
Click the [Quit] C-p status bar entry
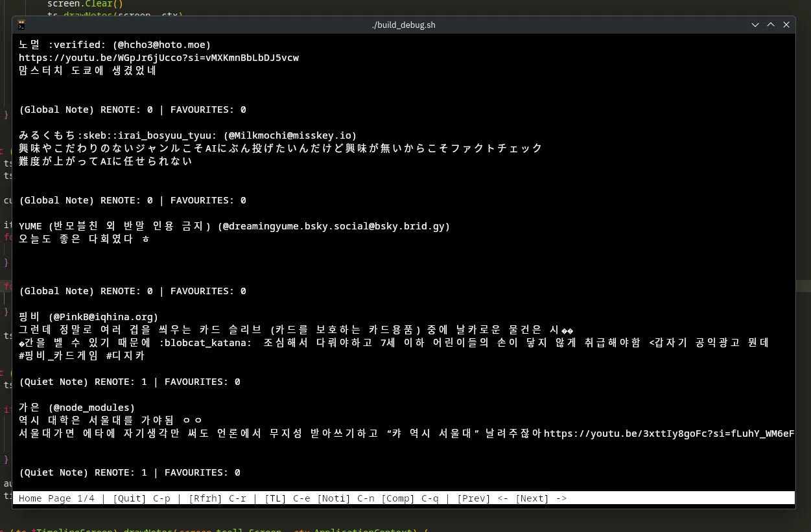point(143,498)
